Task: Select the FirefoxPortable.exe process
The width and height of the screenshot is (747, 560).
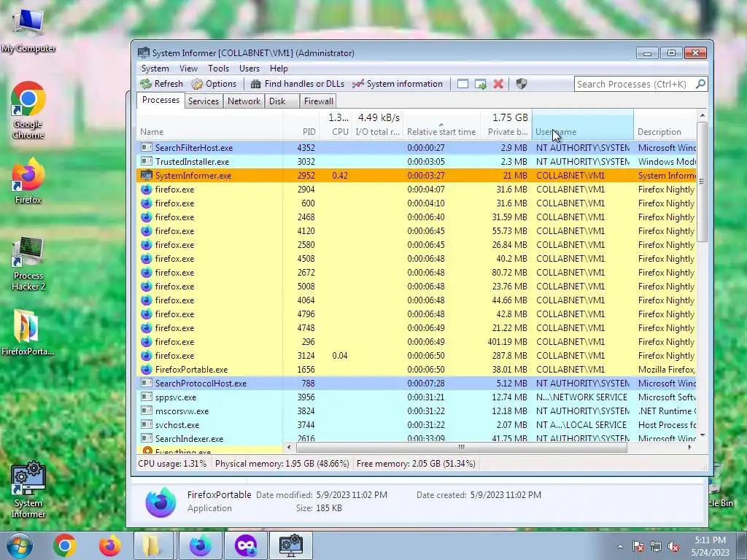Action: click(x=417, y=369)
